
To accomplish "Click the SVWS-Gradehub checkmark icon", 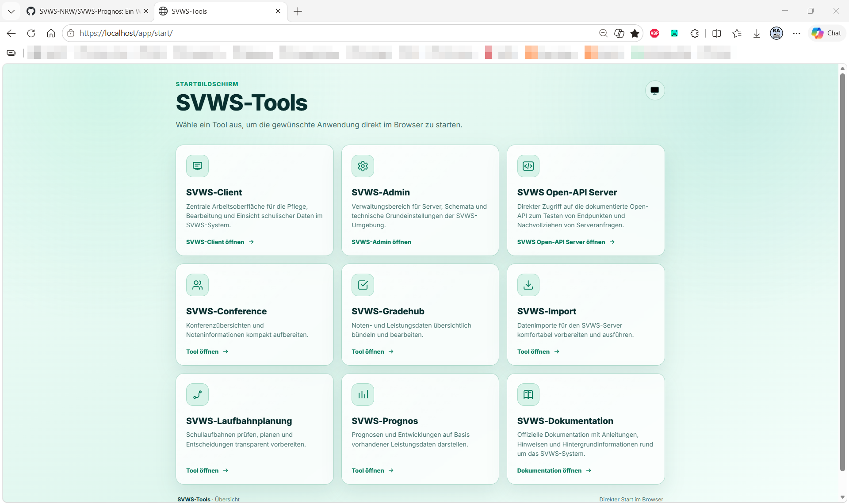I will (363, 285).
